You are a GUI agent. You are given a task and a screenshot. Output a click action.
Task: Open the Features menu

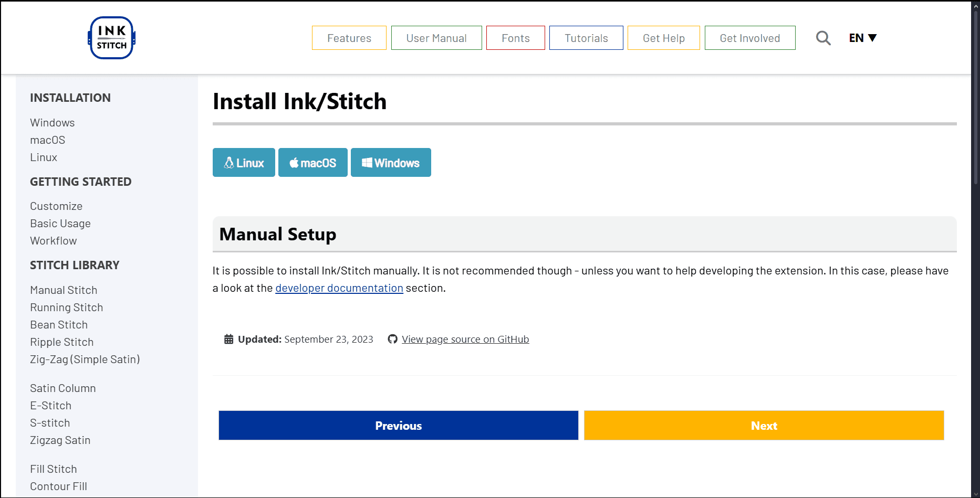tap(349, 38)
